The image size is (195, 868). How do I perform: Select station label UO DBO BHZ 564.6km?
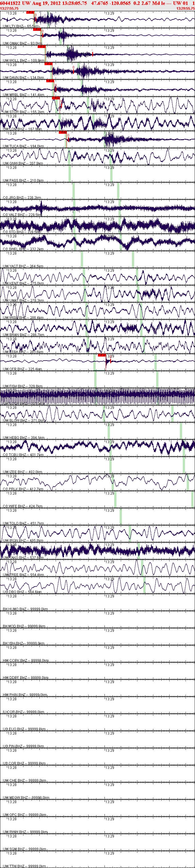pos(22,592)
